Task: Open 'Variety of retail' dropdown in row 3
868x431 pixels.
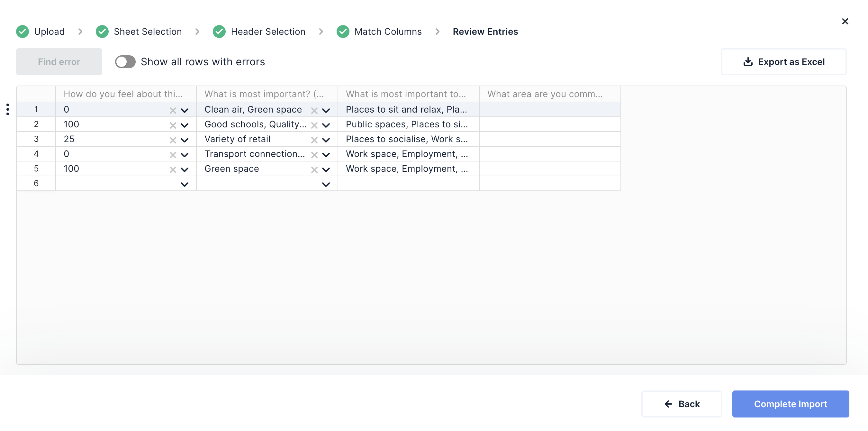Action: pos(326,140)
